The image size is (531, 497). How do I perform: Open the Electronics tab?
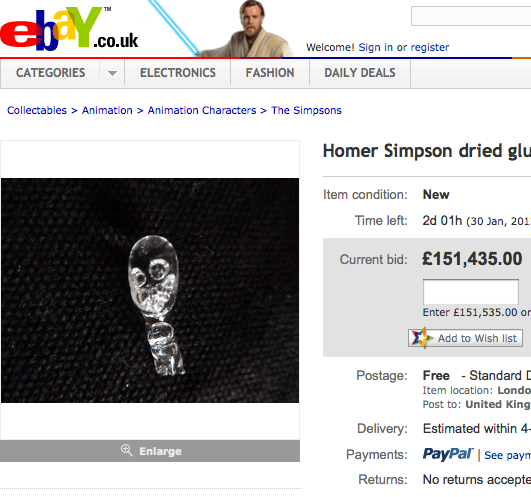[178, 73]
